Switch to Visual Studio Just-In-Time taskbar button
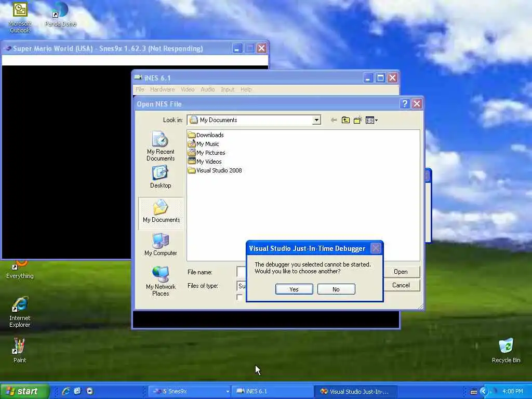 [355, 391]
